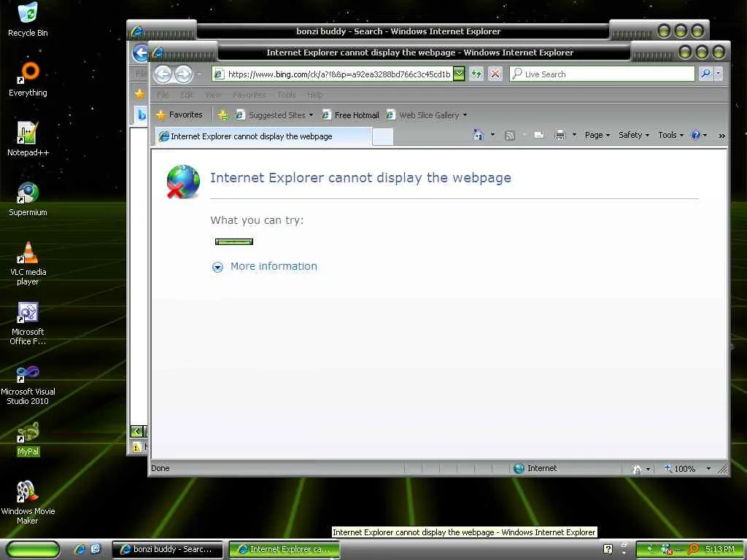This screenshot has height=560, width=747.
Task: Open the zoom level dropdown arrow
Action: [708, 469]
